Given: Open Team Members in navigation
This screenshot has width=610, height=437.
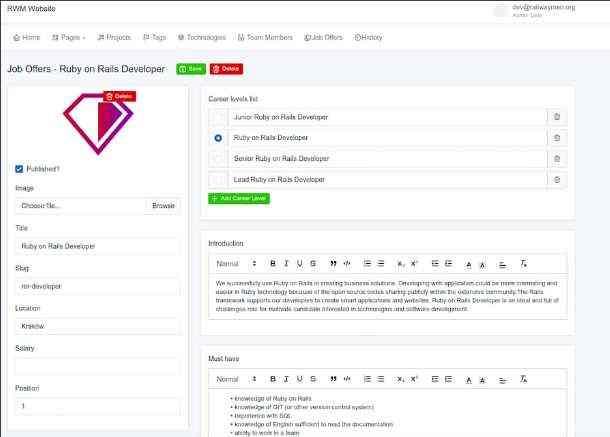Looking at the screenshot, I should [x=265, y=37].
